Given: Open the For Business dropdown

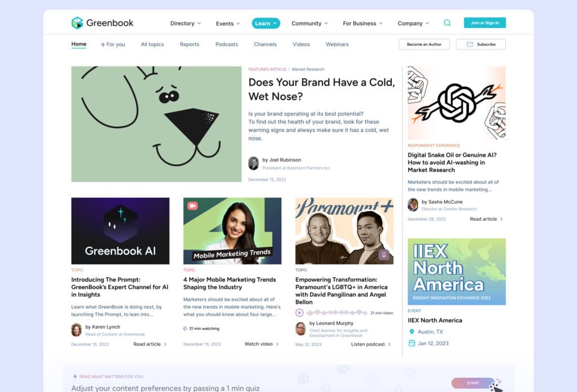Looking at the screenshot, I should (362, 24).
